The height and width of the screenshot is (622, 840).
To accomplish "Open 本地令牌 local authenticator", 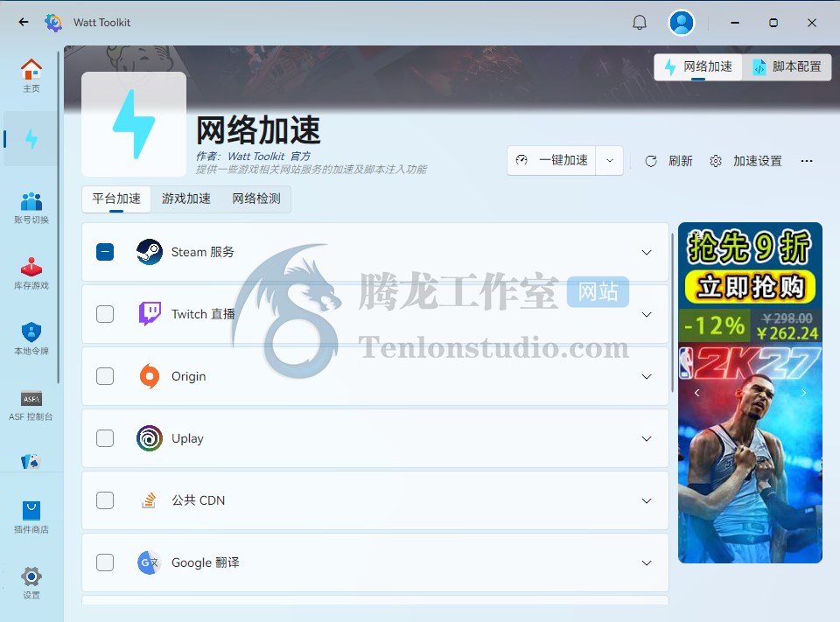I will (x=31, y=339).
